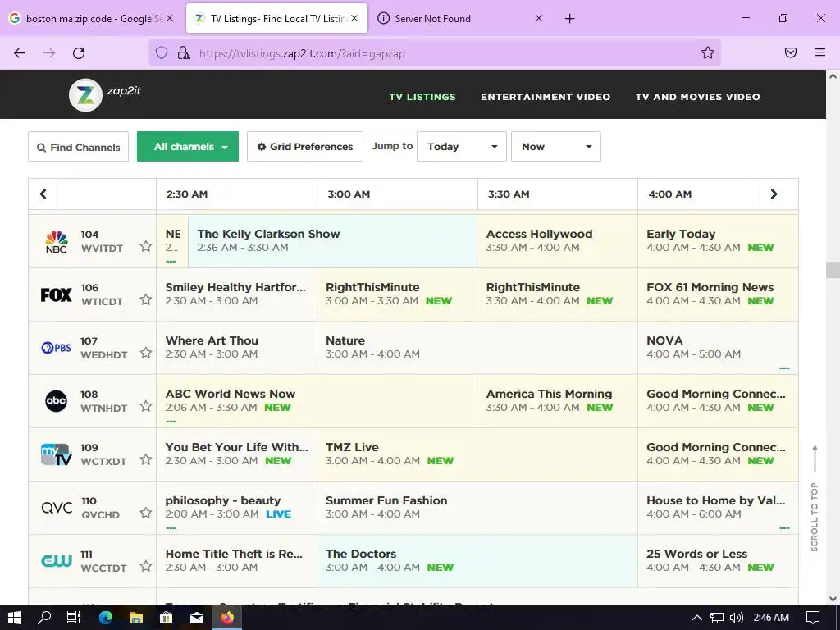Viewport: 840px width, 630px height.
Task: Switch to TV Listings tab
Action: click(x=277, y=18)
